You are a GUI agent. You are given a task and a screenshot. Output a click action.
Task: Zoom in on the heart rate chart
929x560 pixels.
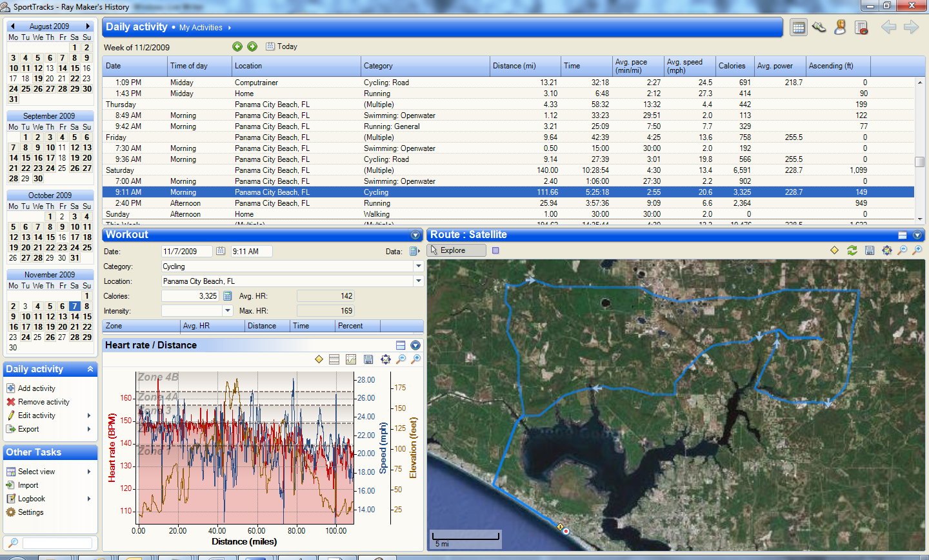(416, 359)
